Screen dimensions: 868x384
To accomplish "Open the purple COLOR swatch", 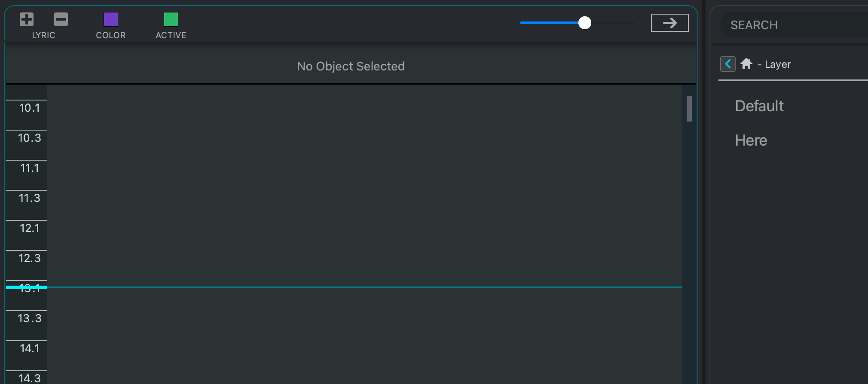I will point(111,19).
